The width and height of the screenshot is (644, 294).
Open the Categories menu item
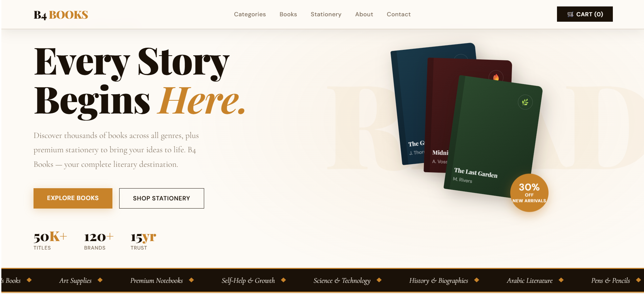(x=250, y=14)
